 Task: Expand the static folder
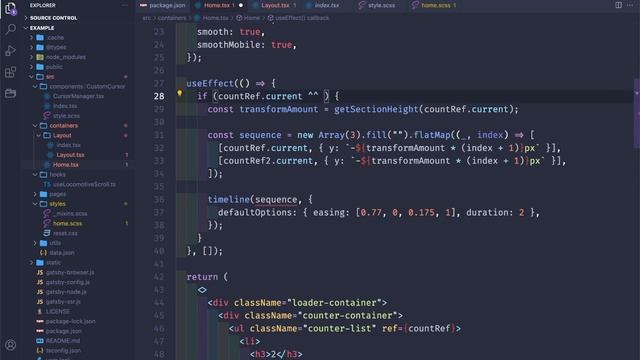31,262
